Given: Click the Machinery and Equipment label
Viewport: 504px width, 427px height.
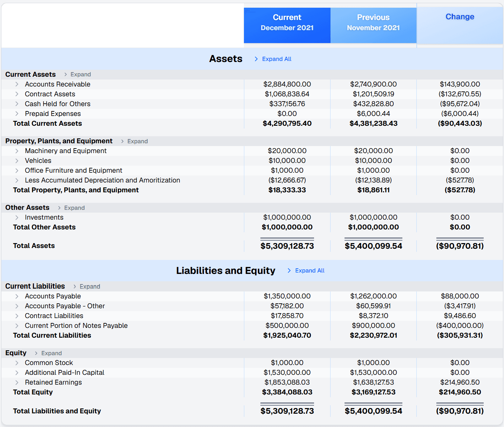Looking at the screenshot, I should (x=66, y=151).
